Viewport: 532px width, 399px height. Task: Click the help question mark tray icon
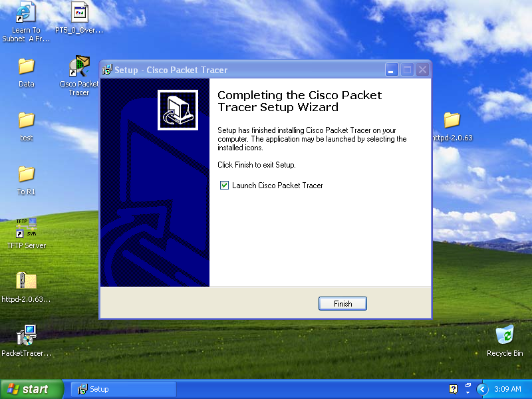(454, 389)
